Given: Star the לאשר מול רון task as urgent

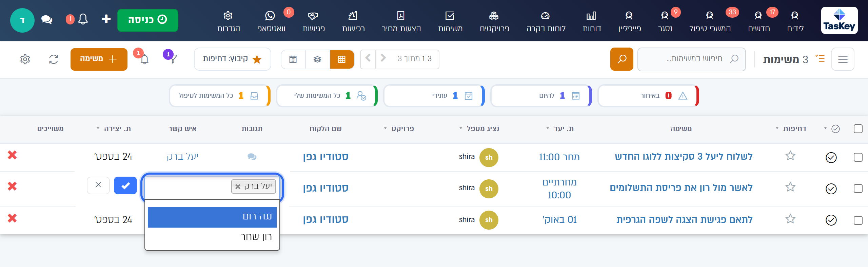Looking at the screenshot, I should (x=790, y=187).
